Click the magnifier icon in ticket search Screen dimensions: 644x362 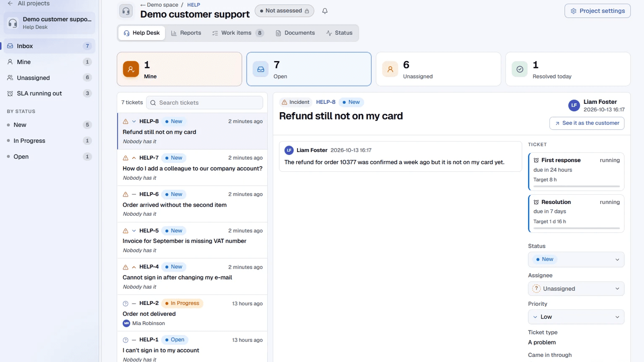[x=153, y=103]
